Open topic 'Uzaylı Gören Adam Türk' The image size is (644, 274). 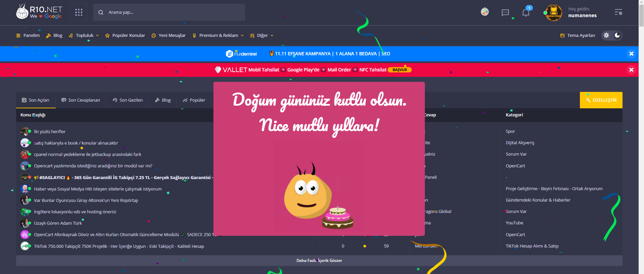pos(58,223)
